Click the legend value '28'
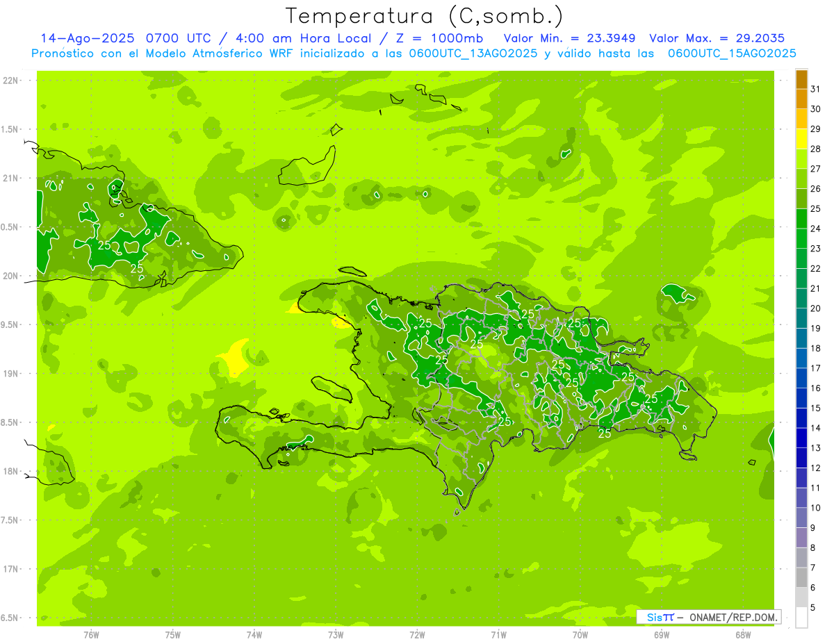 816,149
